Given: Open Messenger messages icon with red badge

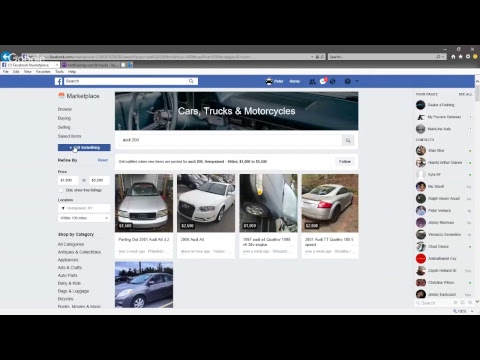Looking at the screenshot, I should (323, 81).
